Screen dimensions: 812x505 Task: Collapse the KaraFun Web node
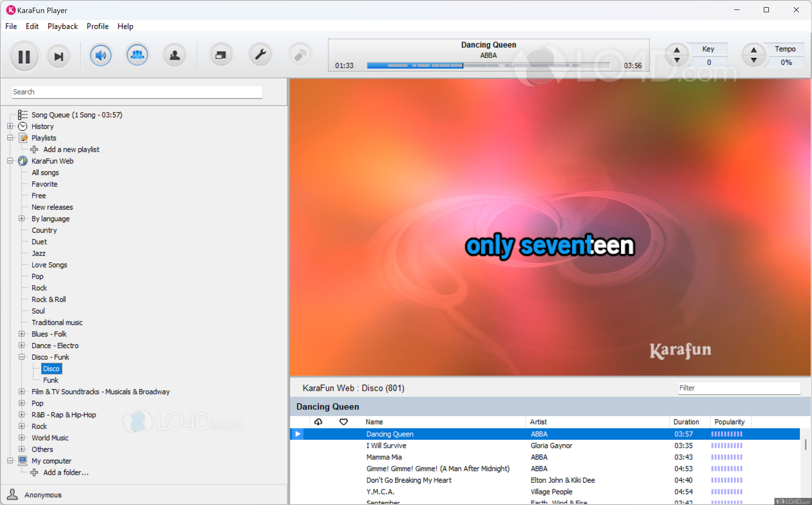click(10, 161)
